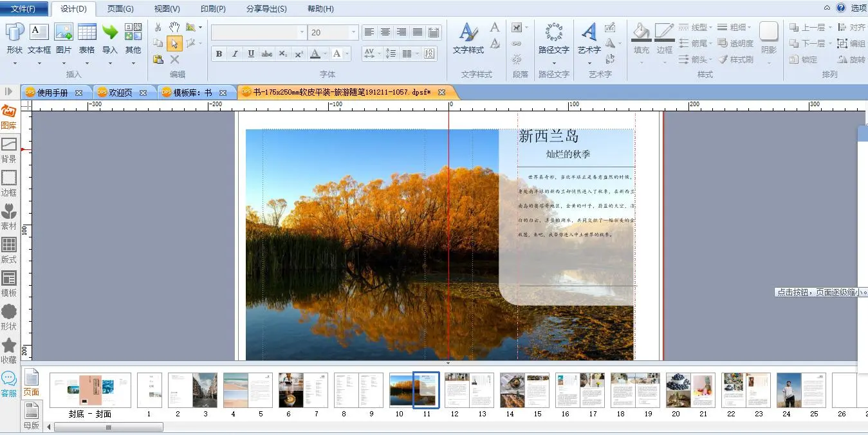Switch to the 使用手册 document tab
This screenshot has height=435, width=868.
[x=52, y=93]
